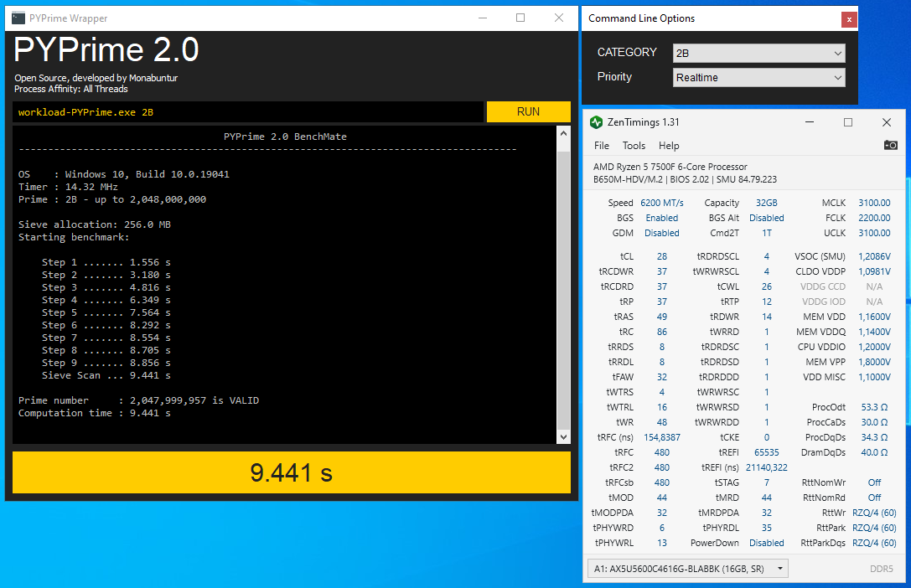Click the RttWr value RZQ/4 (60)
The image size is (911, 588).
tap(874, 513)
